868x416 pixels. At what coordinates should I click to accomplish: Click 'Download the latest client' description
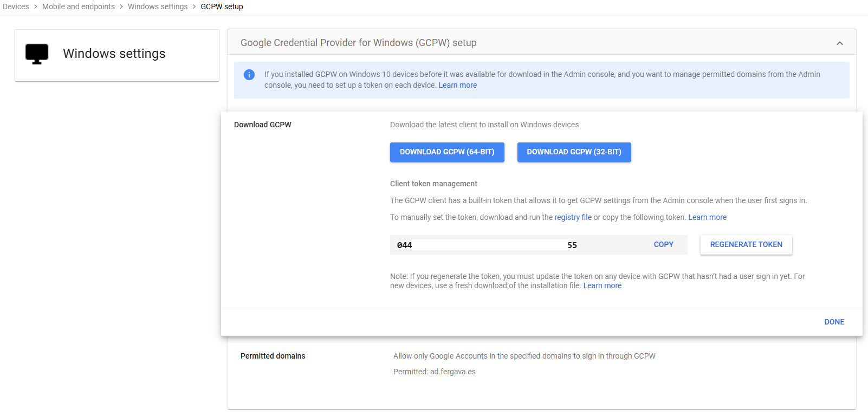click(484, 125)
